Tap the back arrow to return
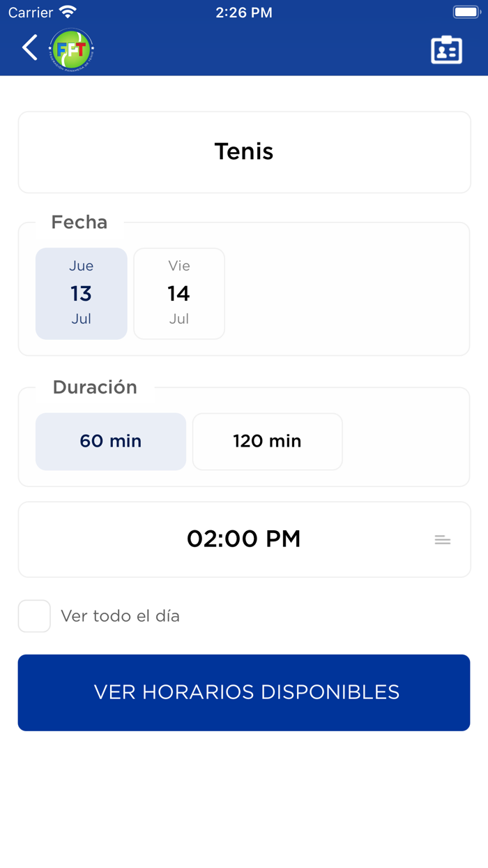This screenshot has width=488, height=868. point(29,47)
